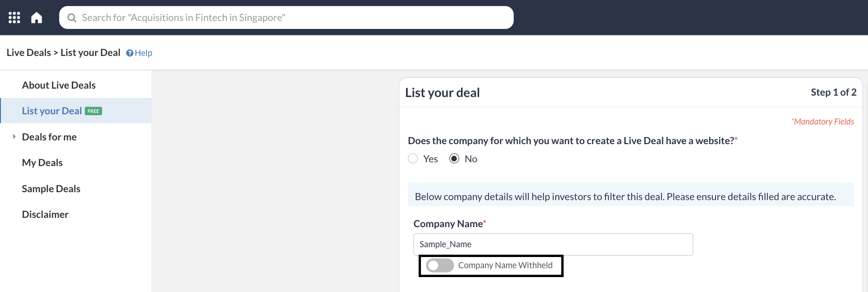Go to My Deals in sidebar
This screenshot has width=868, height=292.
42,163
